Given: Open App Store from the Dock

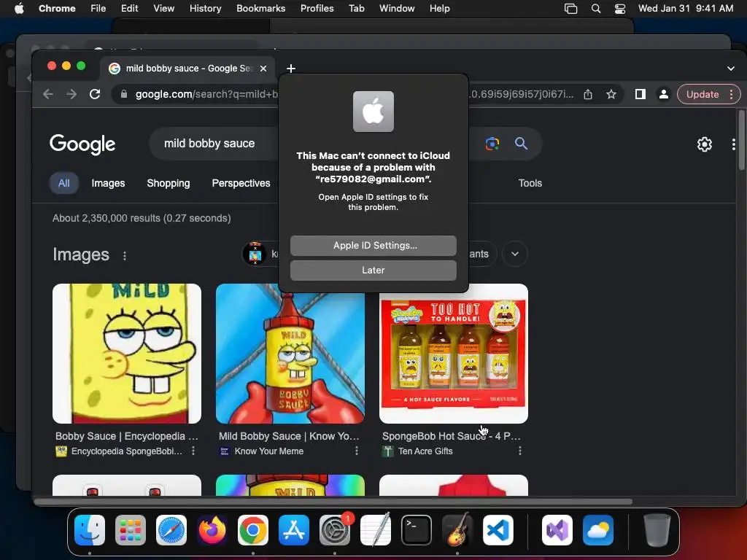Looking at the screenshot, I should click(294, 530).
